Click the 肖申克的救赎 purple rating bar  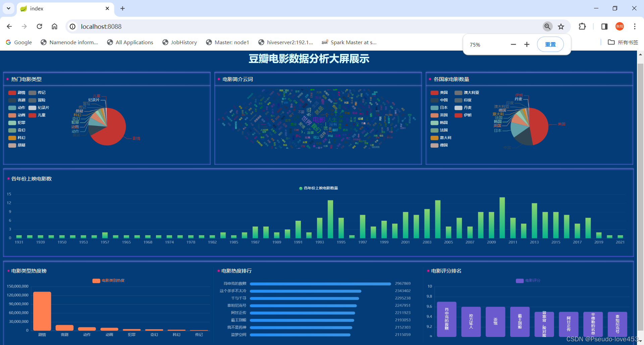point(446,319)
